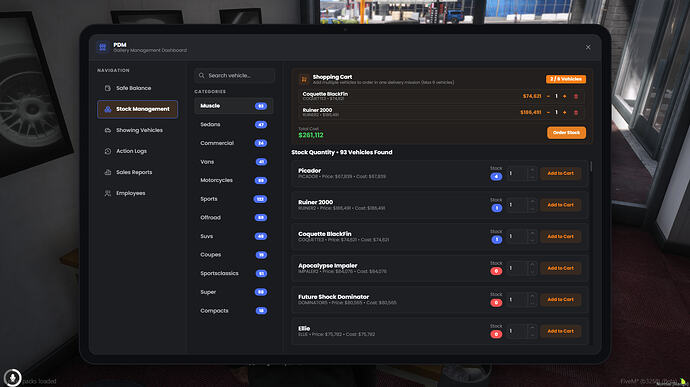Viewport: 690px width, 387px height.
Task: Add Ruiner 2000 to cart
Action: point(561,205)
